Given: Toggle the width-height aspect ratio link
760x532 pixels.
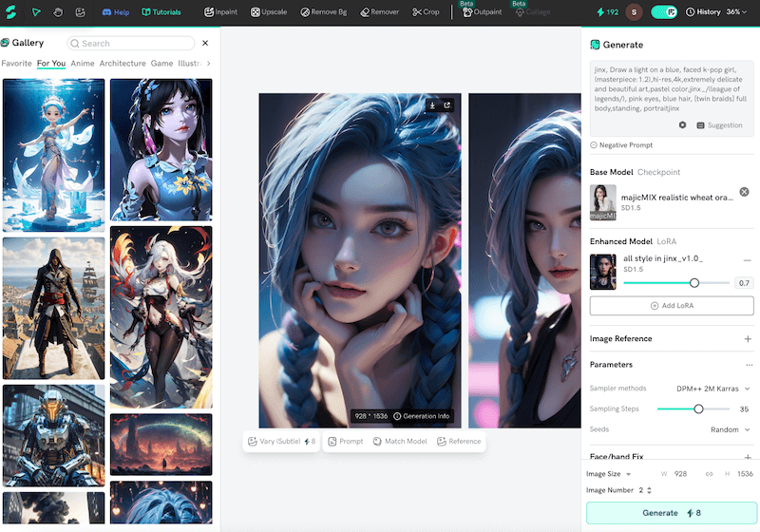Looking at the screenshot, I should click(x=709, y=473).
